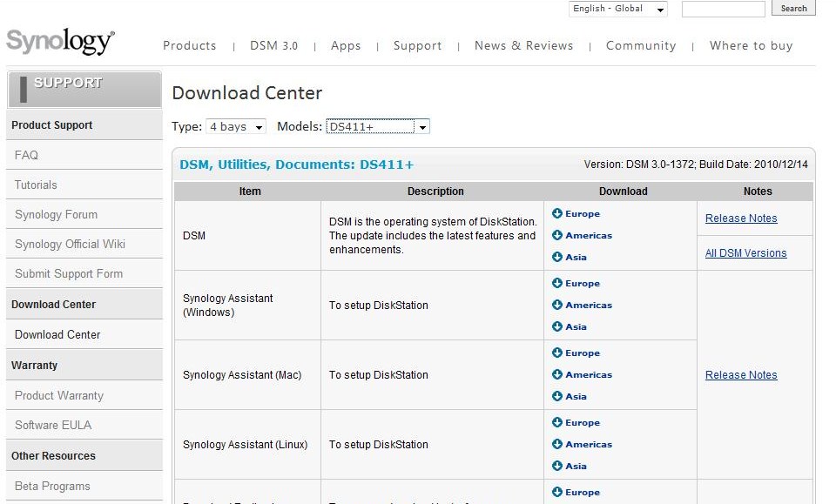Click the Europe link in the DSM row
Screen dimensions: 836x504
click(583, 213)
